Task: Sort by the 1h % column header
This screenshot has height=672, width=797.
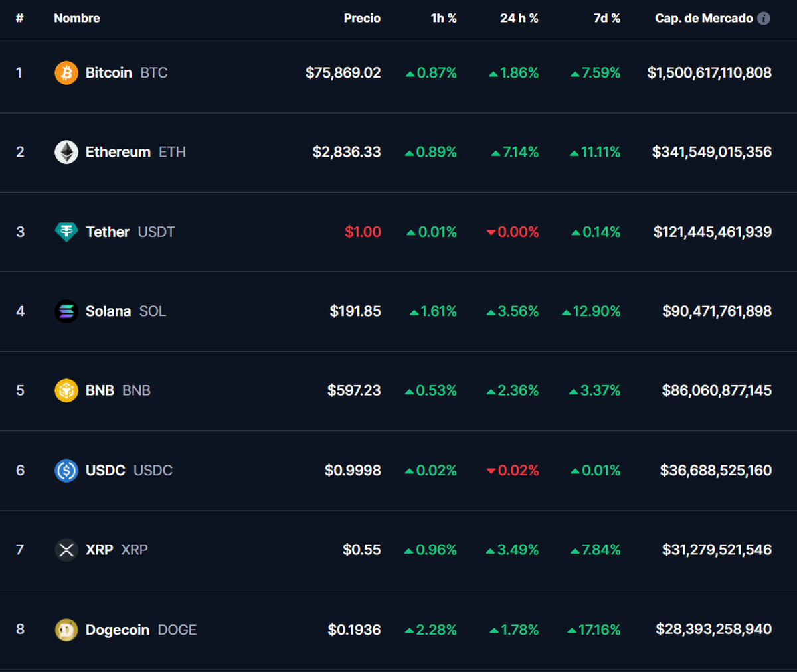Action: [444, 19]
